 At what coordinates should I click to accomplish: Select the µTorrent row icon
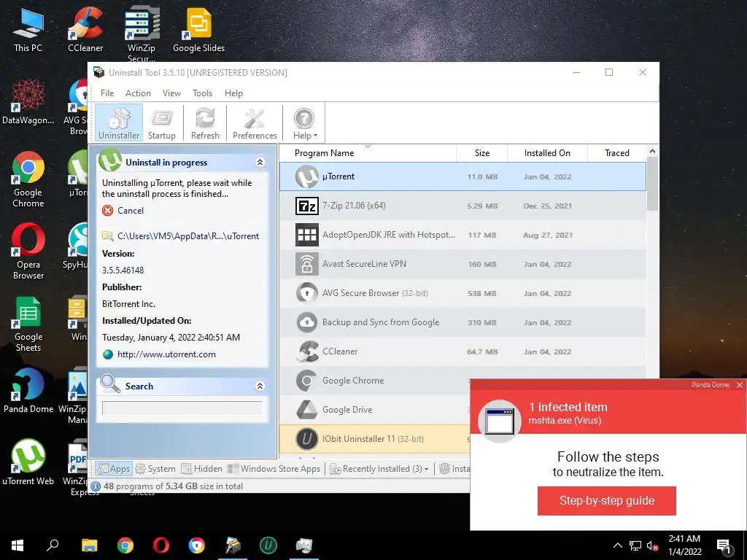tap(307, 176)
